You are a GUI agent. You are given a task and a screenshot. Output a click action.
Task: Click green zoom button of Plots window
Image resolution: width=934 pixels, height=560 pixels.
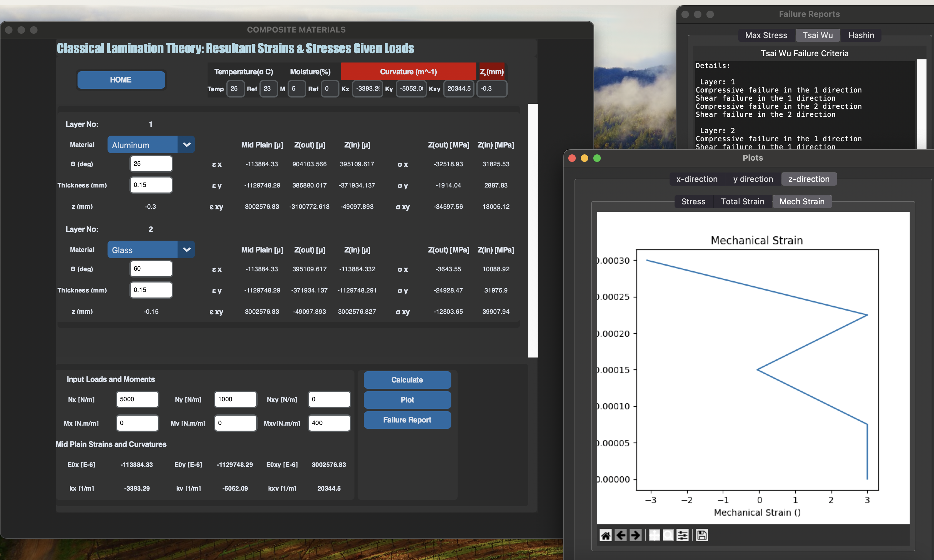pyautogui.click(x=597, y=158)
